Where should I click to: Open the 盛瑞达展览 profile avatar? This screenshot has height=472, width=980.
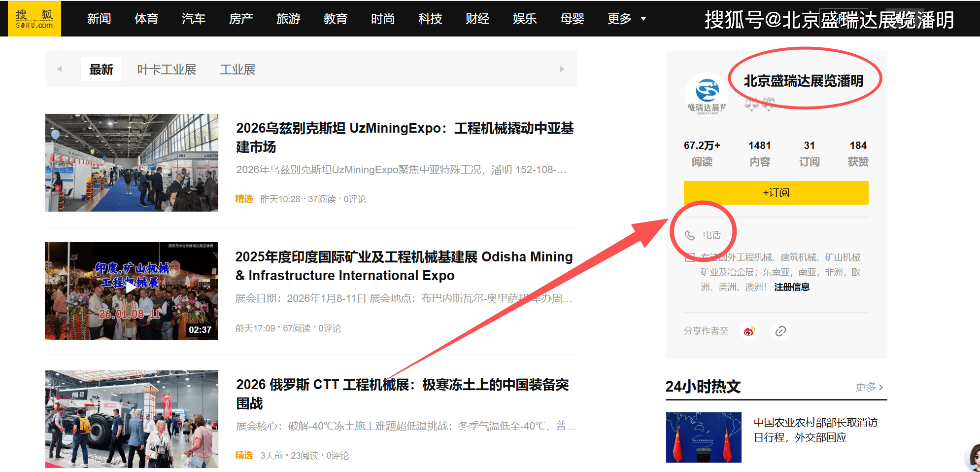(x=707, y=94)
